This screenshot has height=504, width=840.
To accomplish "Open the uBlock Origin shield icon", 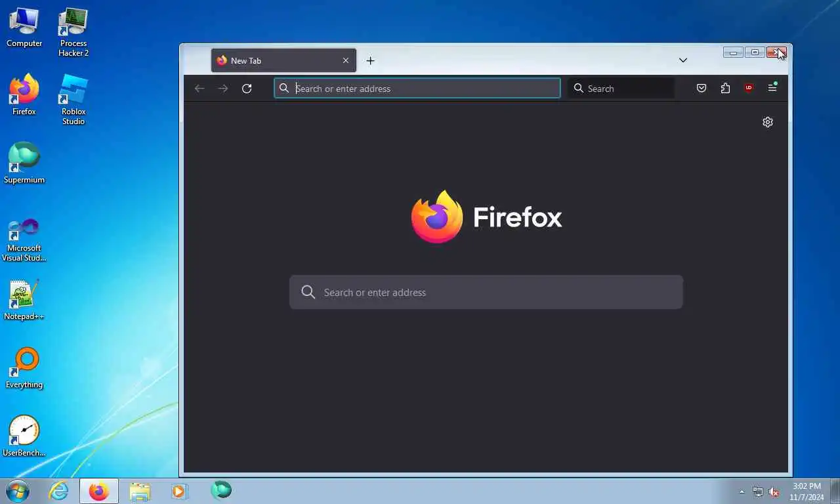I will click(x=749, y=89).
